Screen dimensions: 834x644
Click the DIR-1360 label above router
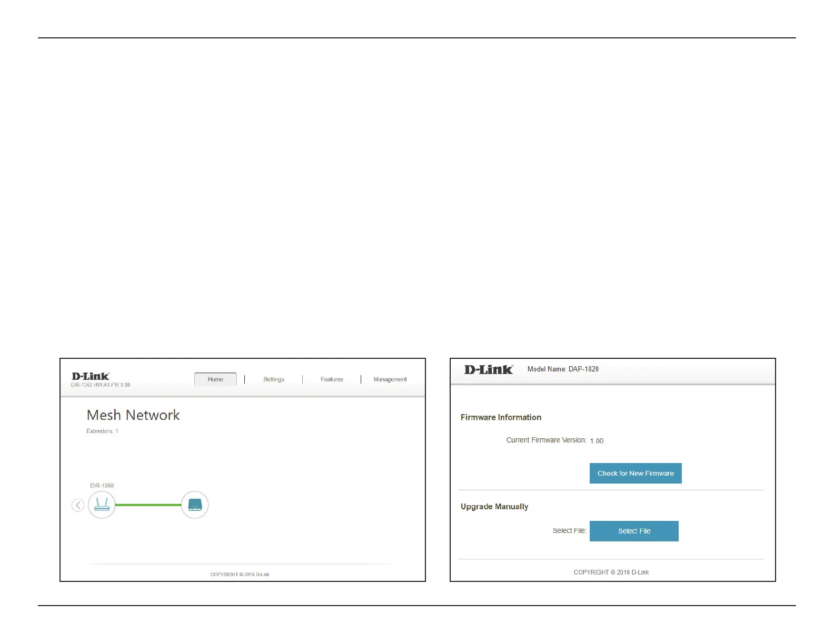coord(102,486)
